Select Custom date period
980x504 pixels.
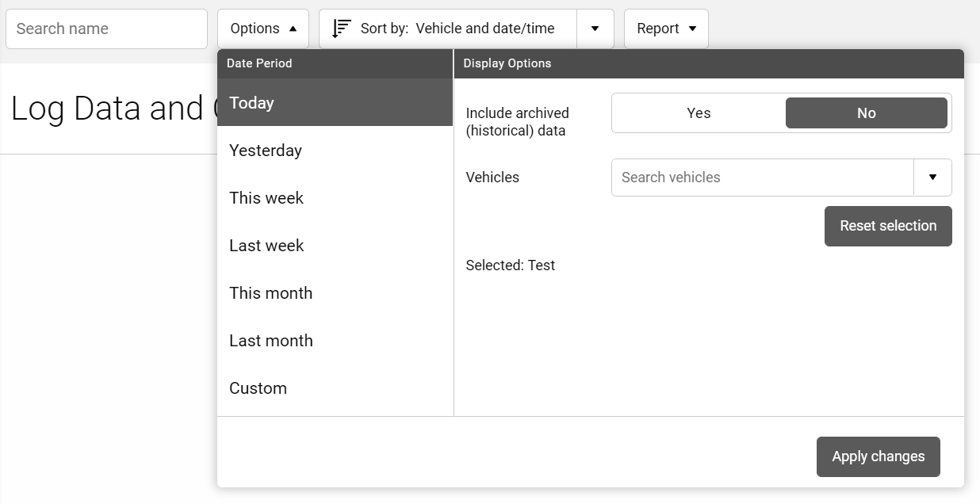tap(335, 388)
